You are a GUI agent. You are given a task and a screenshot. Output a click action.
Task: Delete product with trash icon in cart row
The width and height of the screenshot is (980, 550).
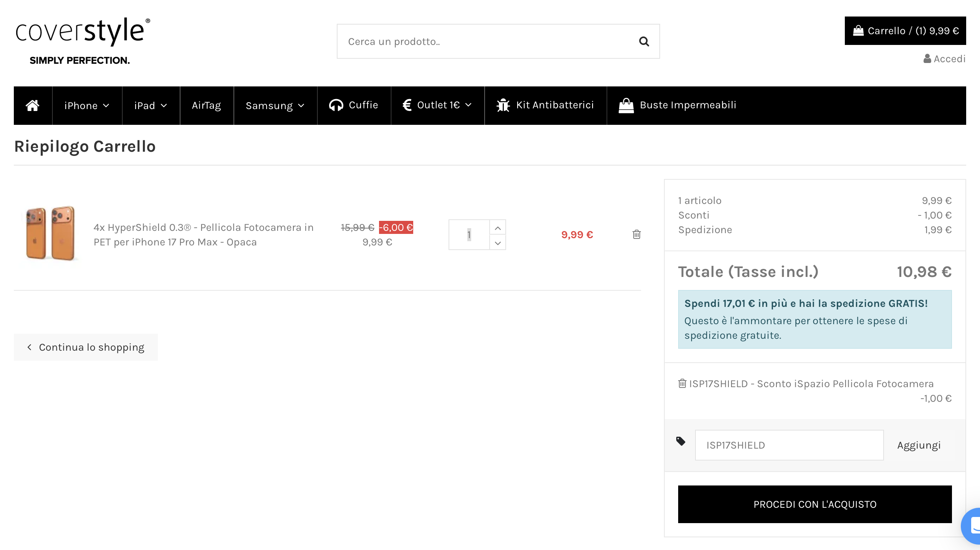pos(636,234)
